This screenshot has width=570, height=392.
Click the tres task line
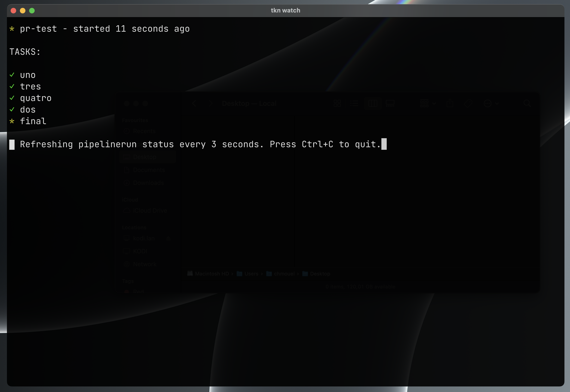pos(31,86)
